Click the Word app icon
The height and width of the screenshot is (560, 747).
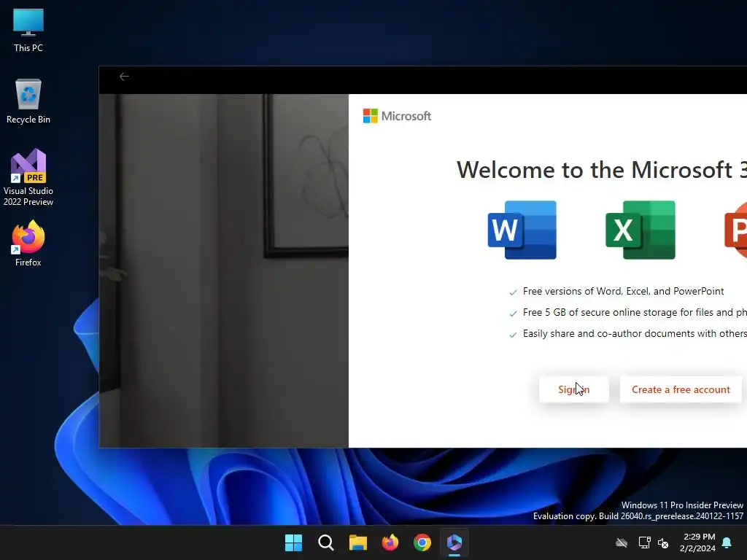(x=522, y=230)
